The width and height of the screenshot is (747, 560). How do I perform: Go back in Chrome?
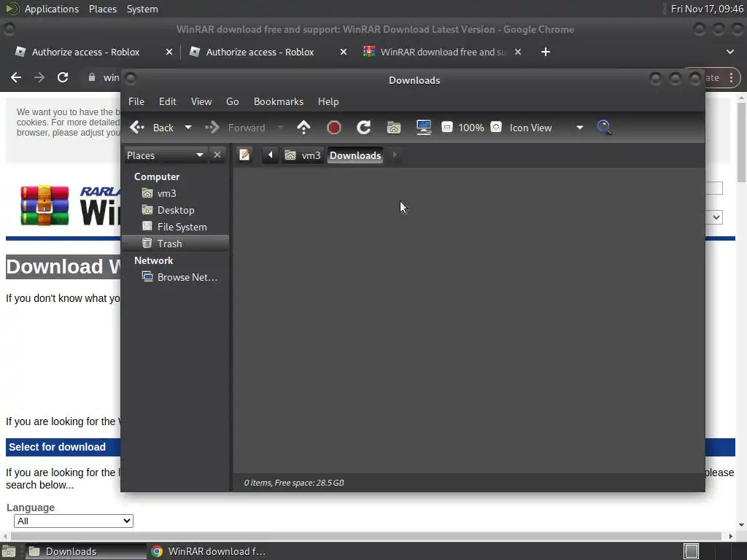[16, 77]
